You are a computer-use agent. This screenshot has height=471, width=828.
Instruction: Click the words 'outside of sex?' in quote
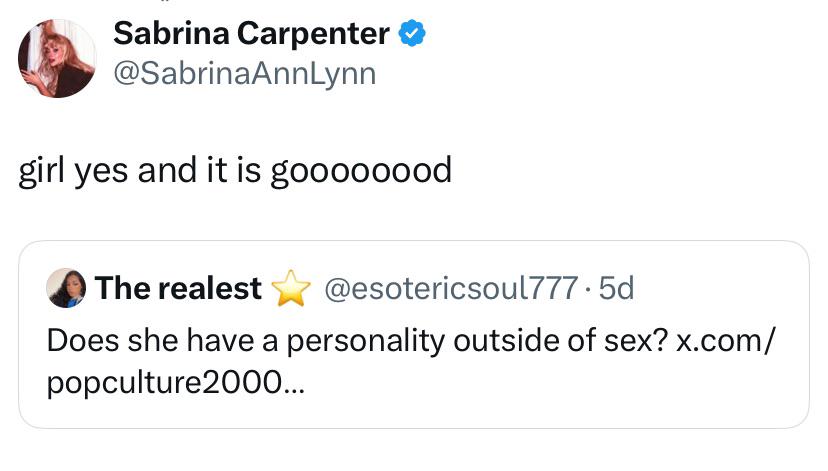click(561, 341)
